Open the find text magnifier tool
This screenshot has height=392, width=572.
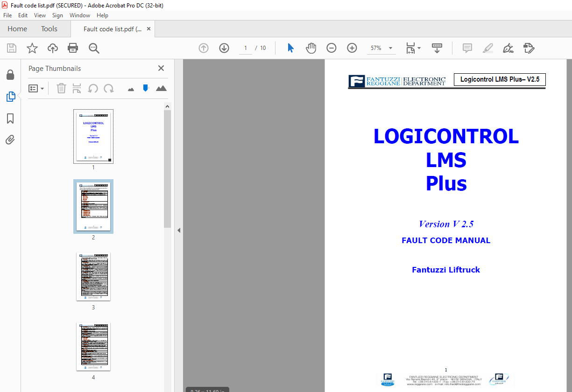tap(94, 48)
